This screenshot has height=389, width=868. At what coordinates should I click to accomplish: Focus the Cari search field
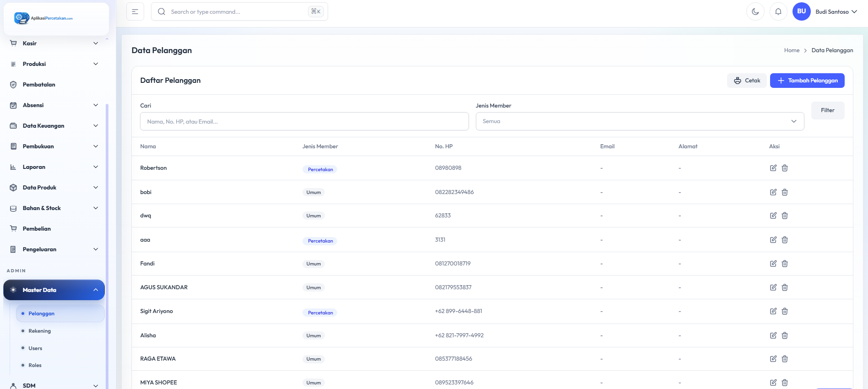[304, 121]
